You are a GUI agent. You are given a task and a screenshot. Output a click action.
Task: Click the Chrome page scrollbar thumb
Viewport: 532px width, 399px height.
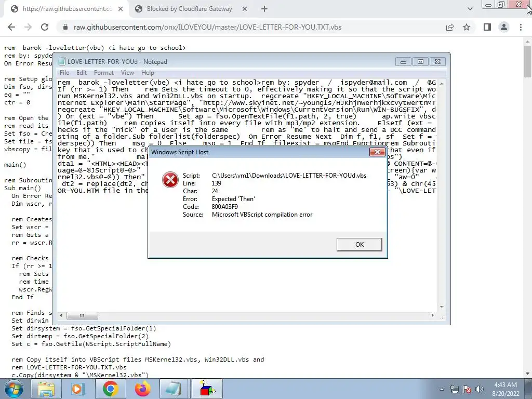(528, 61)
